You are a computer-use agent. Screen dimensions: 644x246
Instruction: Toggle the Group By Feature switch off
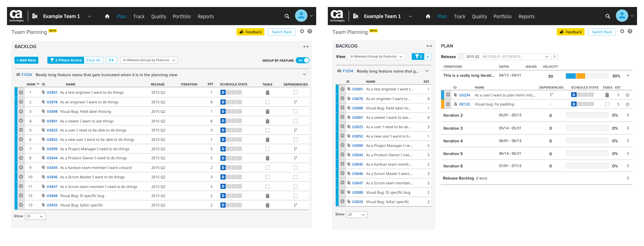click(302, 61)
